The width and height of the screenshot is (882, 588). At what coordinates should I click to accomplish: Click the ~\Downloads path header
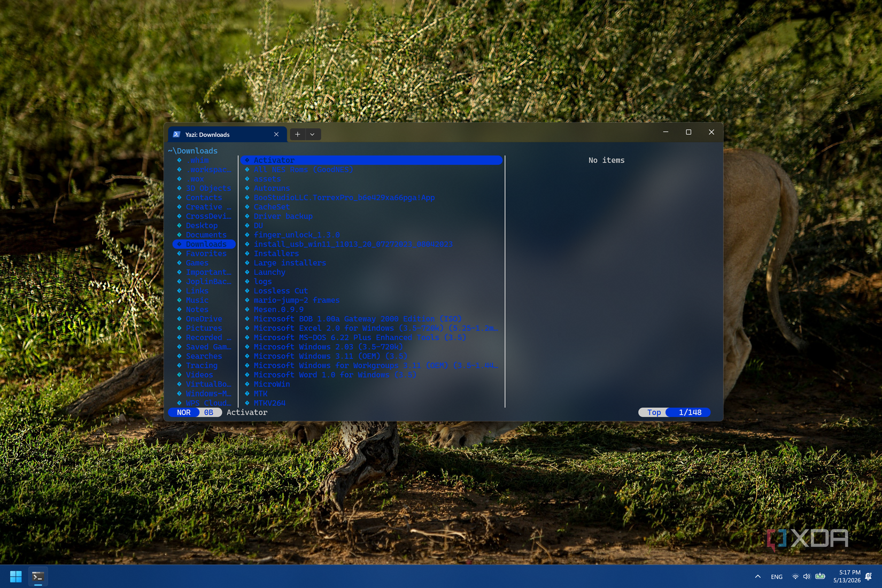(193, 151)
